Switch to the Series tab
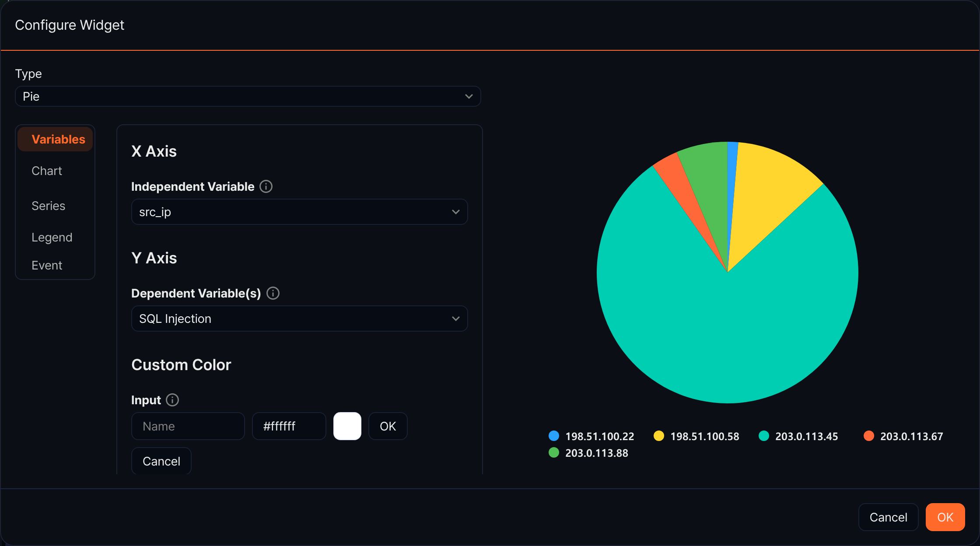Screen dimensions: 980x546 tap(48, 206)
